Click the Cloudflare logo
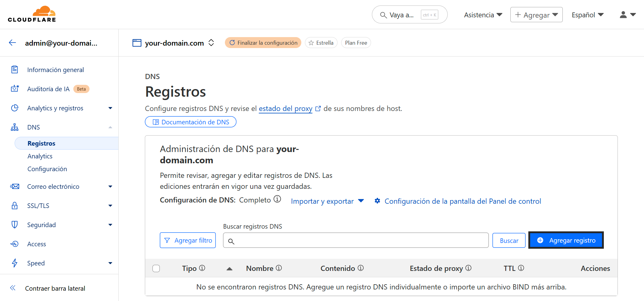Screen dimensions: 644x301 [32, 14]
